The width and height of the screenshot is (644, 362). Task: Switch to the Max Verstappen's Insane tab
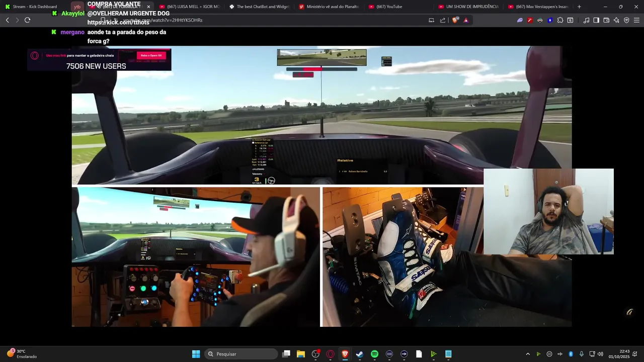(539, 7)
